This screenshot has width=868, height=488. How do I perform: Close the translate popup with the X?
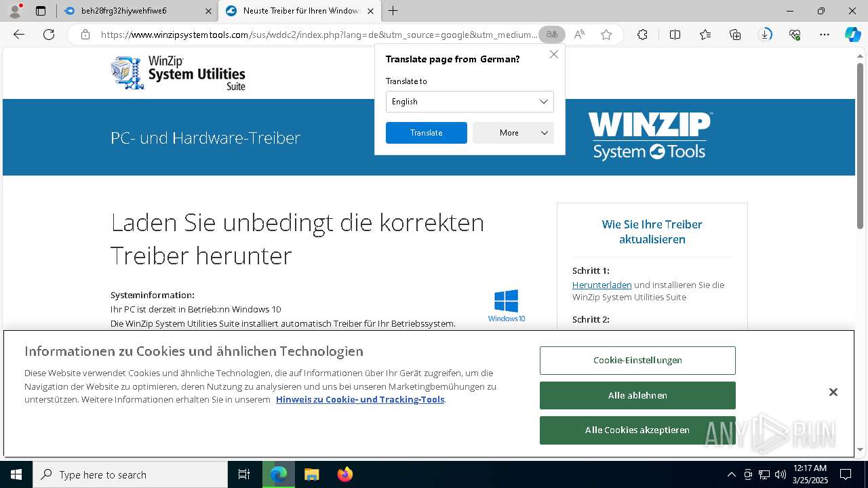[554, 54]
